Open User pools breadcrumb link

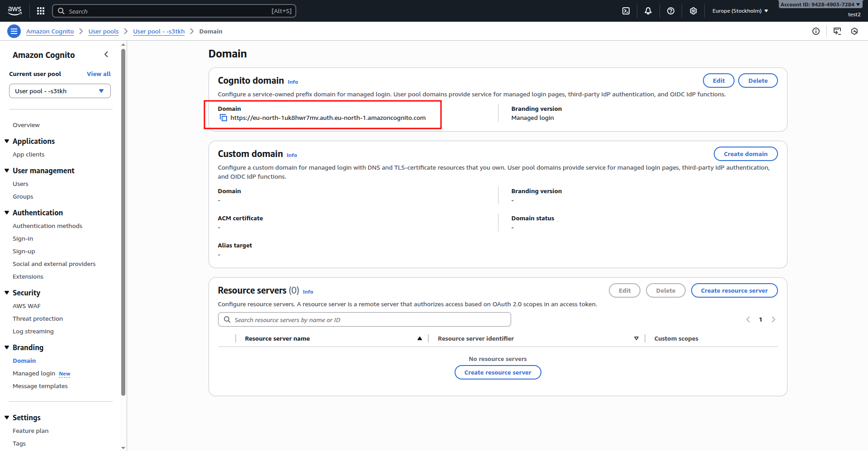104,31
